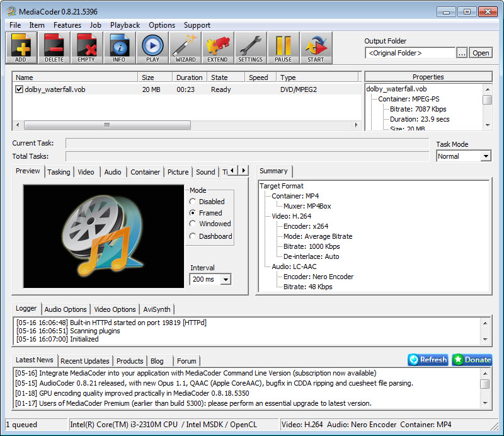Open the INFO toolbar icon

pyautogui.click(x=119, y=48)
